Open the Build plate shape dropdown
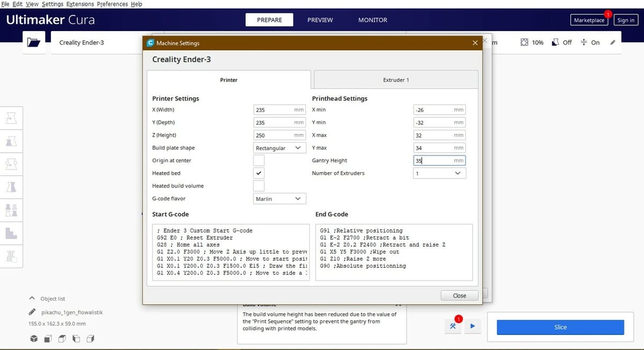 point(280,148)
